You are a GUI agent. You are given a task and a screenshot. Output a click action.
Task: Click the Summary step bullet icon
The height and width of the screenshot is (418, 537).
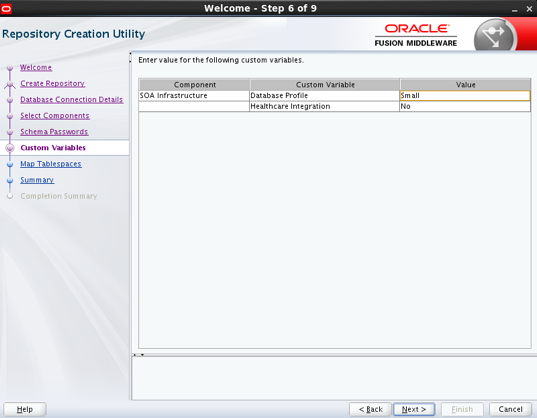(10, 180)
